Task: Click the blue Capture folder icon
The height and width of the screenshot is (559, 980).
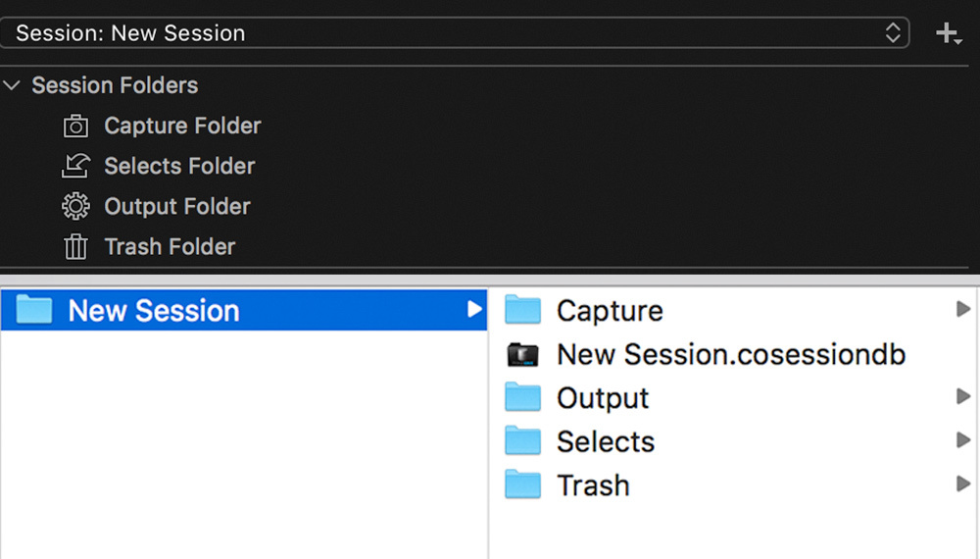Action: [523, 311]
